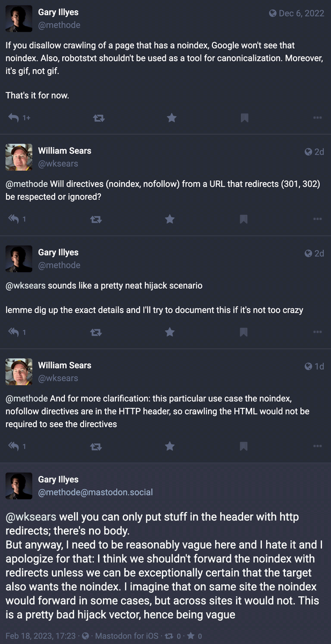Star William Sears' first post

(170, 219)
